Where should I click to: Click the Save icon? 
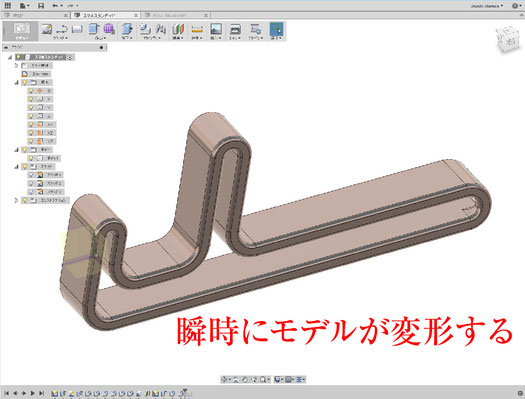(41, 5)
